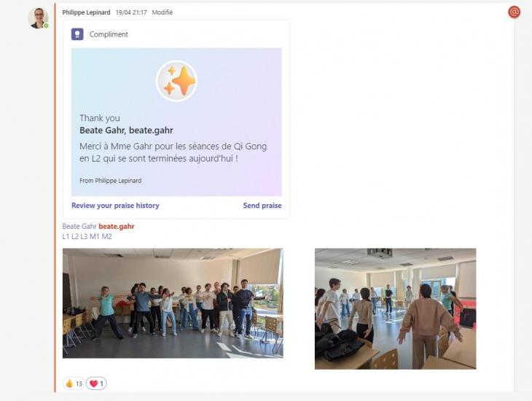
Task: Click the Modifié edited label
Action: point(163,12)
